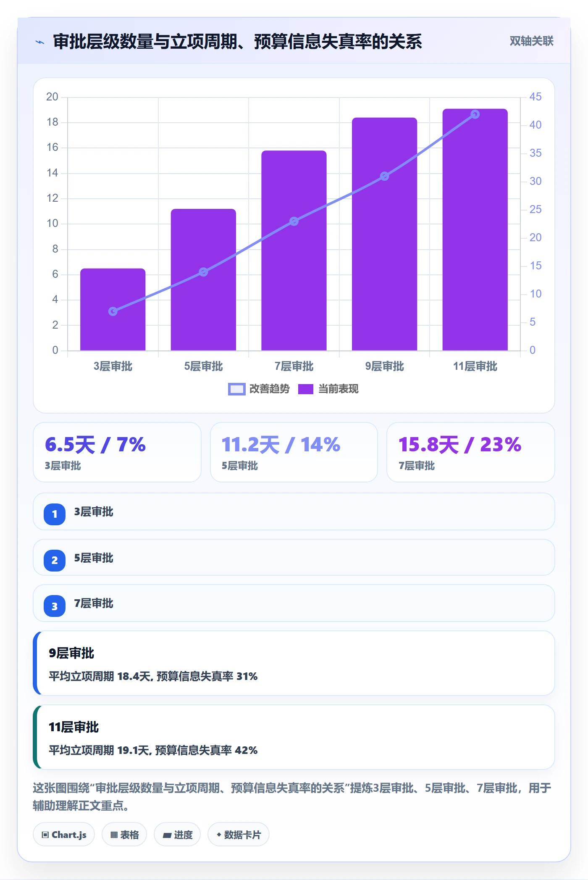Click line point above 11层审批
This screenshot has height=880, width=588.
(475, 114)
